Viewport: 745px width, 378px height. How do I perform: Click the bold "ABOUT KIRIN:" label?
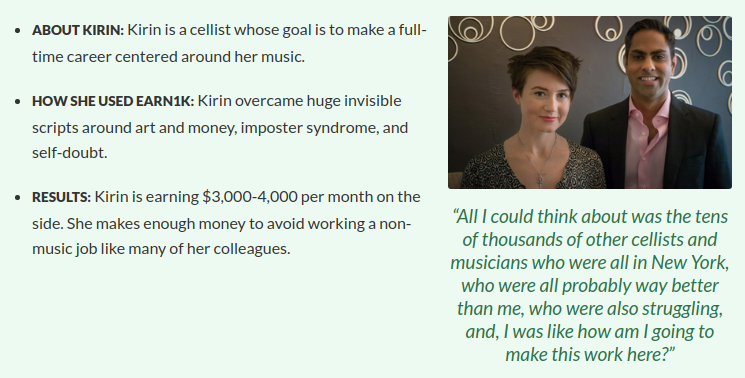[78, 30]
